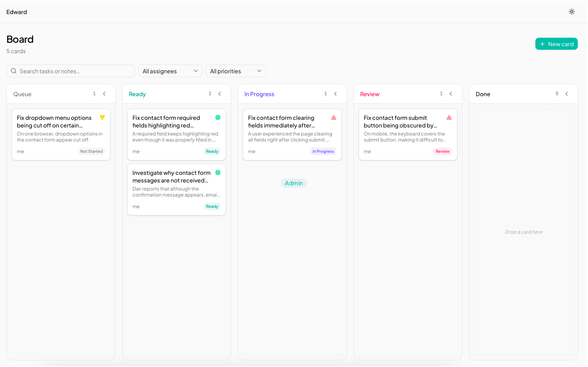Collapse the Ready column with its chevron
Viewport: 588px width, 367px height.
pos(220,94)
